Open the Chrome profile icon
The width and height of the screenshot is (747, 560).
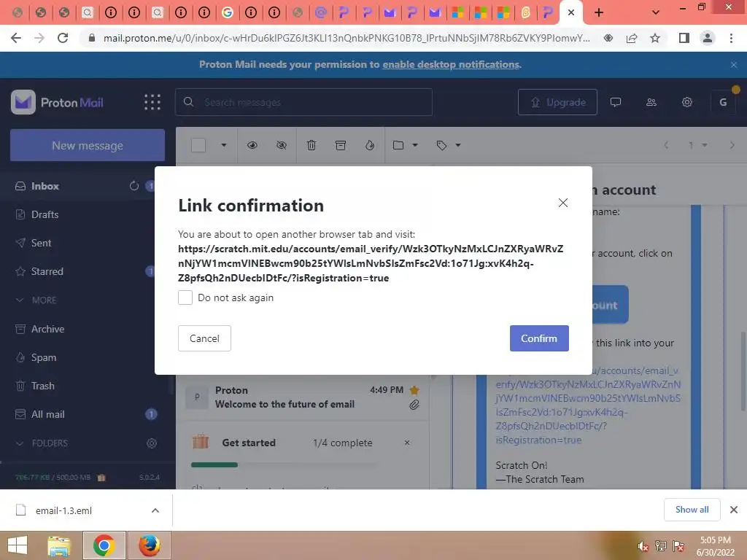click(x=708, y=38)
